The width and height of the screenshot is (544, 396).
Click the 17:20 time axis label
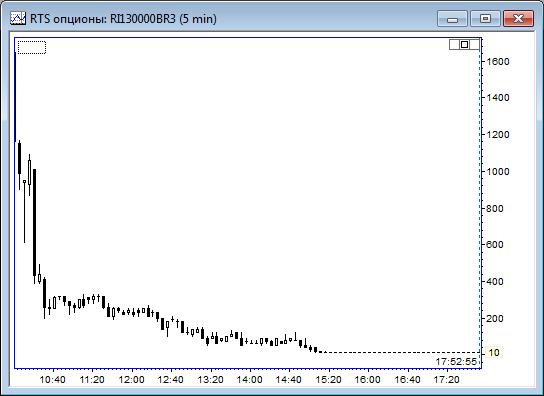click(x=447, y=379)
